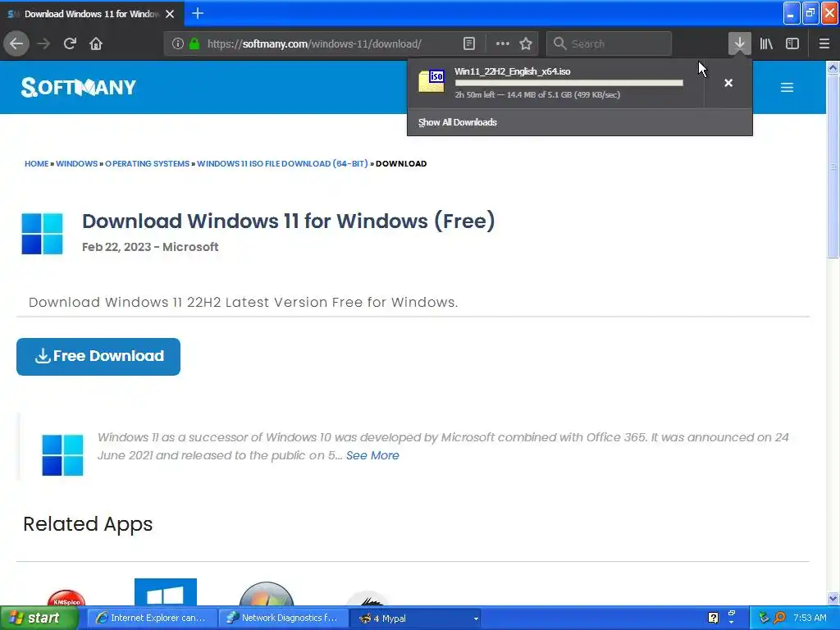
Task: Click the download progress bar
Action: (569, 83)
